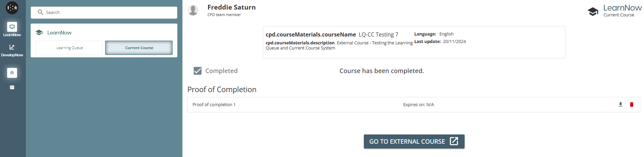Download Proof of completion 1

tap(621, 104)
